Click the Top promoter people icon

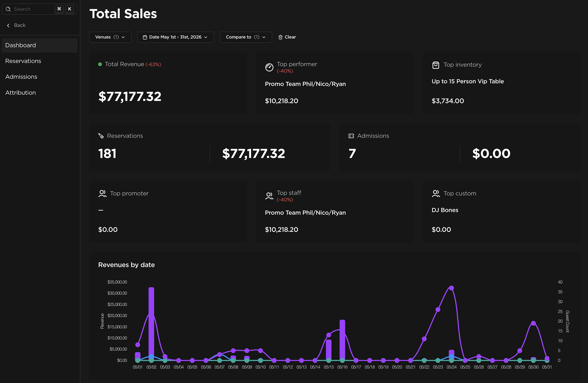(x=103, y=193)
